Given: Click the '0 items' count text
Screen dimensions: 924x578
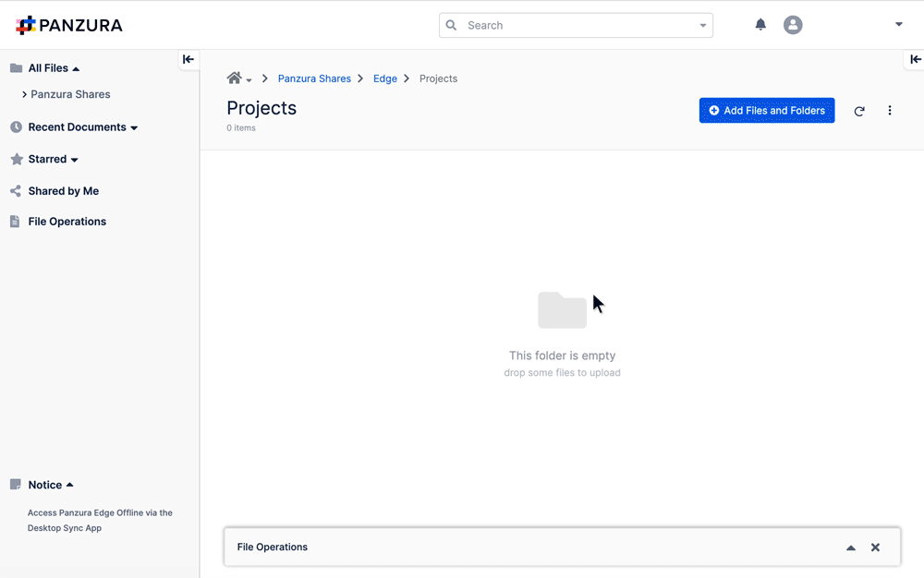Looking at the screenshot, I should point(241,127).
